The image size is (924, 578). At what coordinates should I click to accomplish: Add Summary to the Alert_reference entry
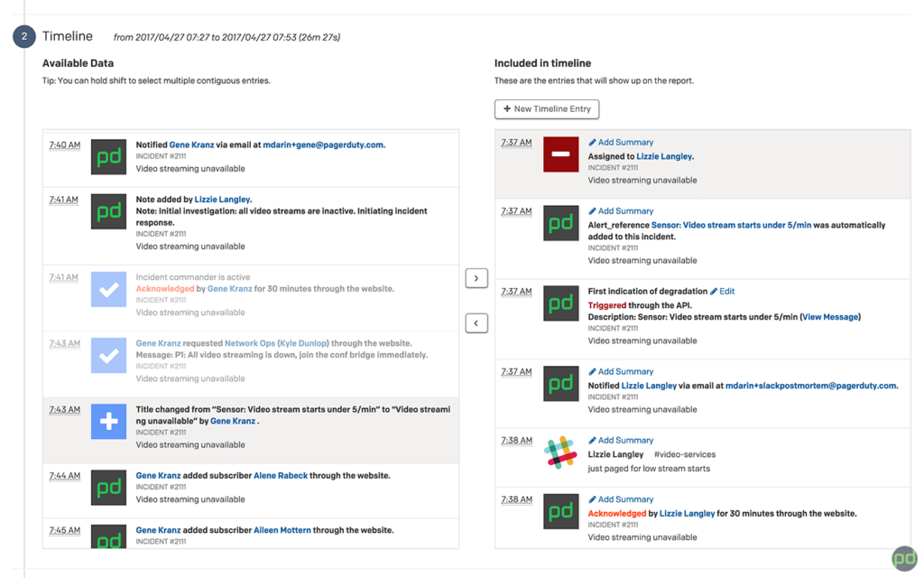click(x=621, y=210)
